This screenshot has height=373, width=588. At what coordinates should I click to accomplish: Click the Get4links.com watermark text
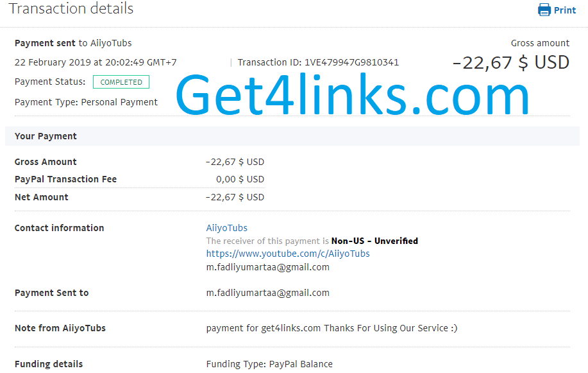352,94
